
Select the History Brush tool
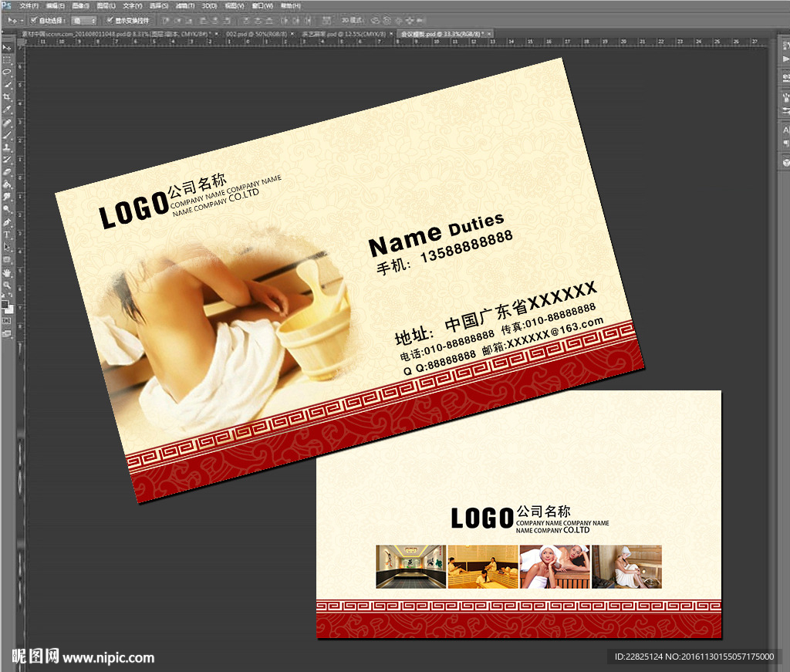(7, 160)
